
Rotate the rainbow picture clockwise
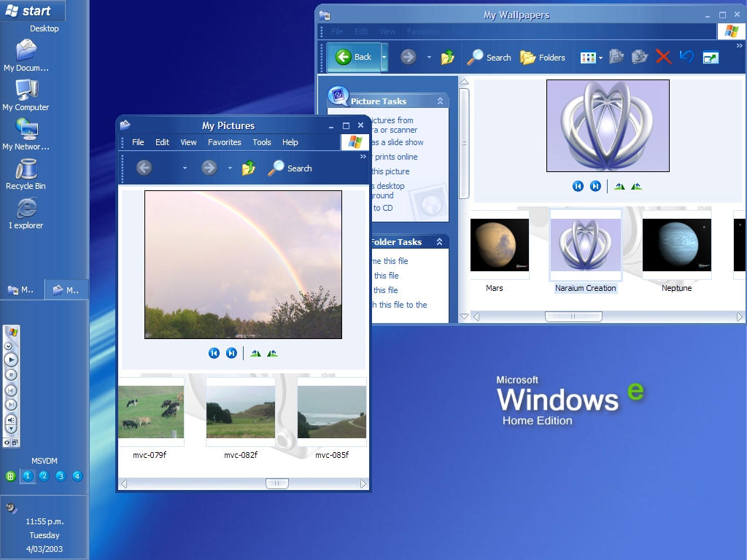[x=255, y=353]
